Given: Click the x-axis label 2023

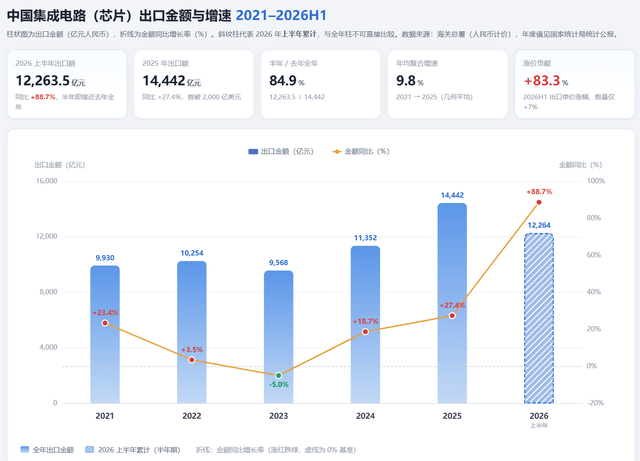Looking at the screenshot, I should tap(278, 416).
